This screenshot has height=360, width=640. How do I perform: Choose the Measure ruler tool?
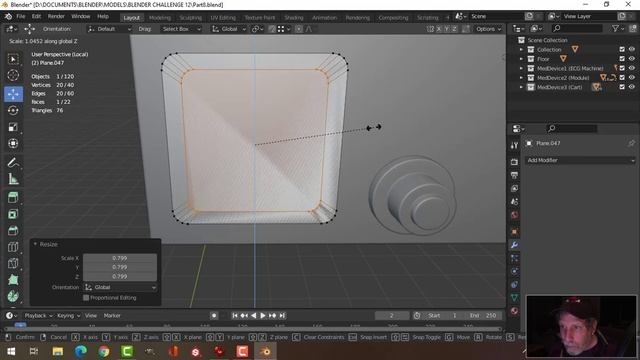point(13,179)
